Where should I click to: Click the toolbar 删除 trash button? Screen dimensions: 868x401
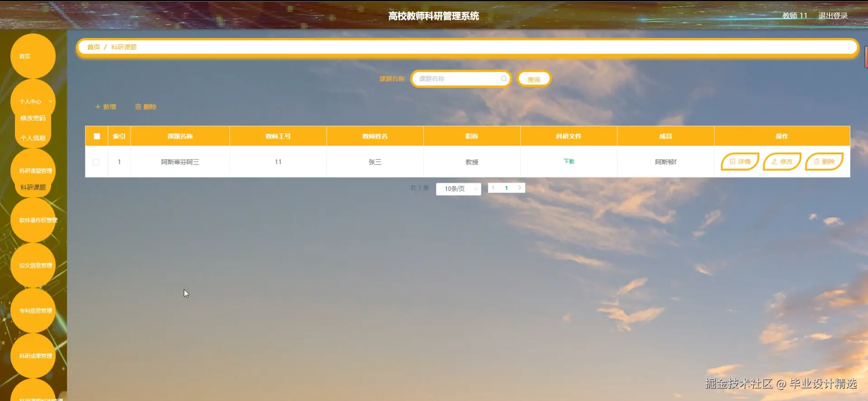pyautogui.click(x=146, y=107)
